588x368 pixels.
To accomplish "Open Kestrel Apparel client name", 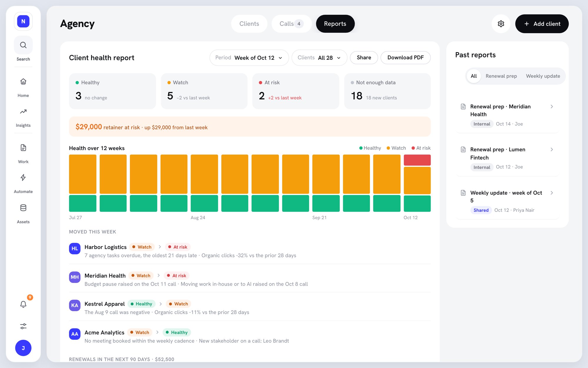I will pos(104,304).
